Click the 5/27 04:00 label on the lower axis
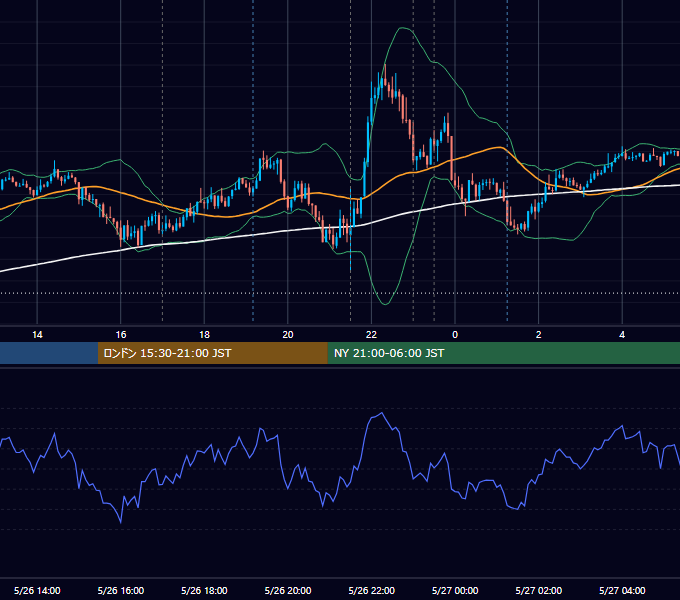This screenshot has height=600, width=680. tap(622, 590)
